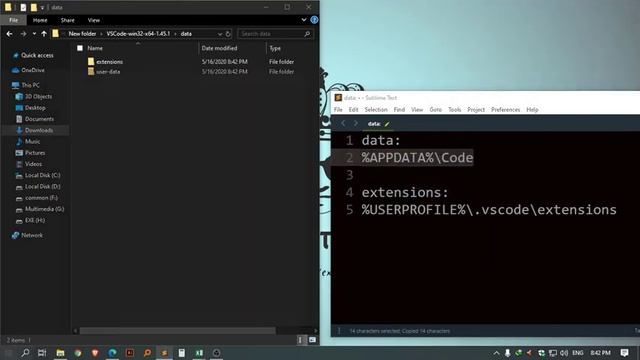Open Sublime Text Selection menu
The height and width of the screenshot is (360, 640).
[376, 110]
